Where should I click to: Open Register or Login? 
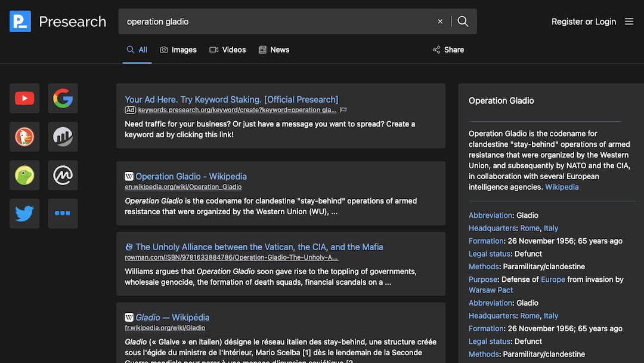pos(584,21)
